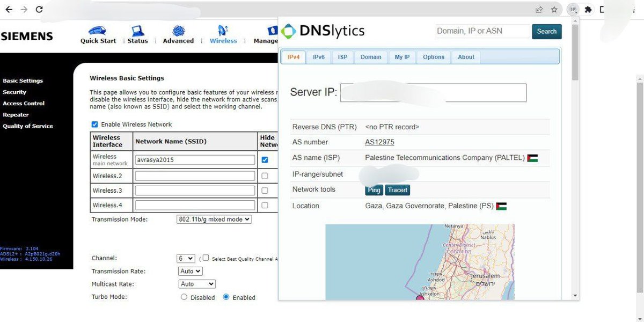This screenshot has width=644, height=322.
Task: Open the AS12975 link
Action: click(x=379, y=142)
